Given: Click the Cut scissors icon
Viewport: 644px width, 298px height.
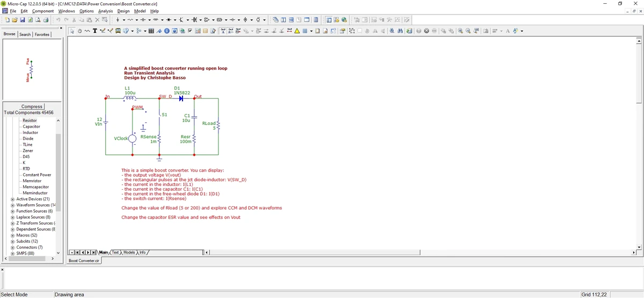Looking at the screenshot, I should (x=74, y=20).
